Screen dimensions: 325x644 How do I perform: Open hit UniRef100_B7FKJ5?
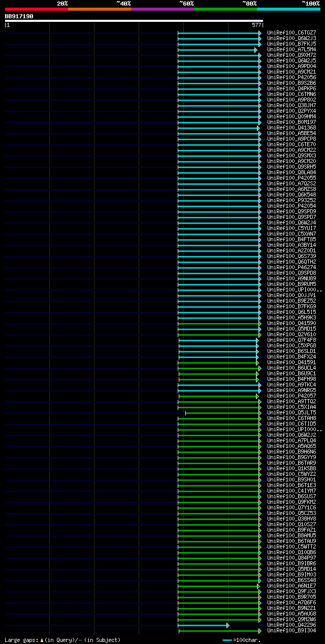(291, 44)
